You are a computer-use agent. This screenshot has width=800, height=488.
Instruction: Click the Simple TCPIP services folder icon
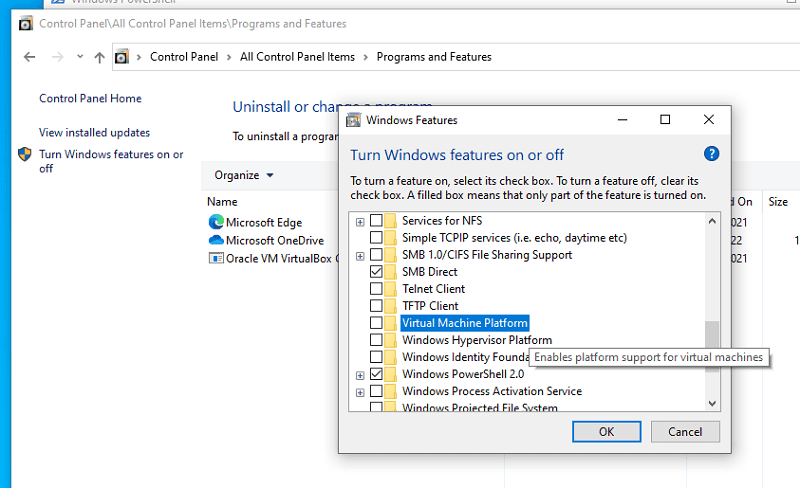390,238
